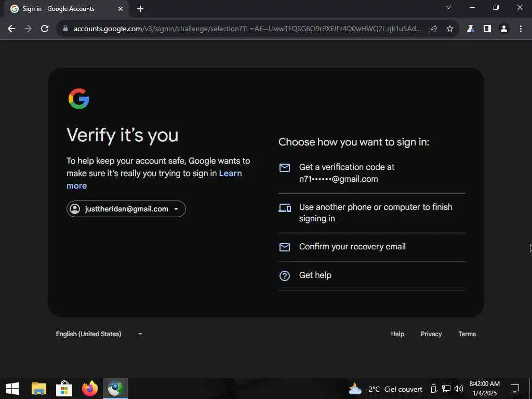This screenshot has height=399, width=532.
Task: Open the tab search chevron
Action: click(448, 7)
